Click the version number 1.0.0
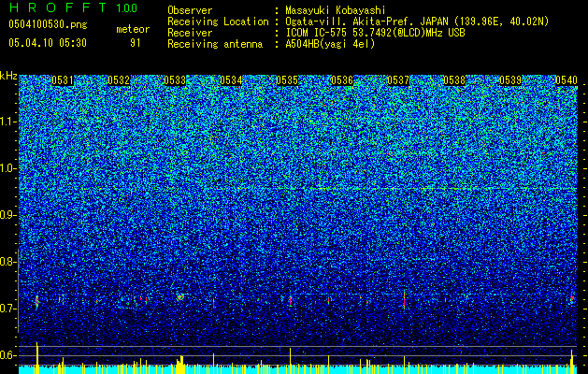 pyautogui.click(x=127, y=7)
